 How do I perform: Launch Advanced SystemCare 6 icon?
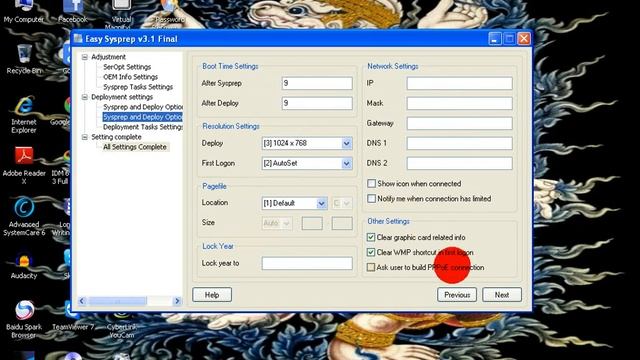coord(24,217)
